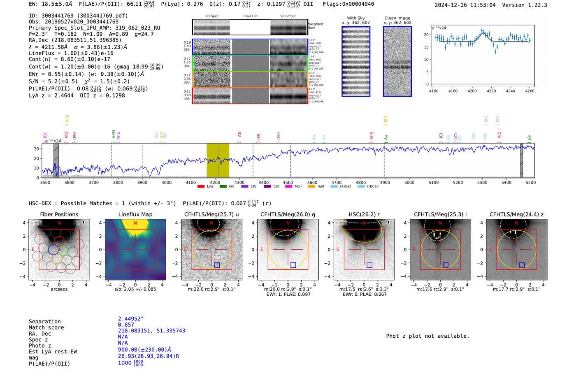Open the Lineflux Map panel
Screen dimensions: 576x392
point(135,249)
